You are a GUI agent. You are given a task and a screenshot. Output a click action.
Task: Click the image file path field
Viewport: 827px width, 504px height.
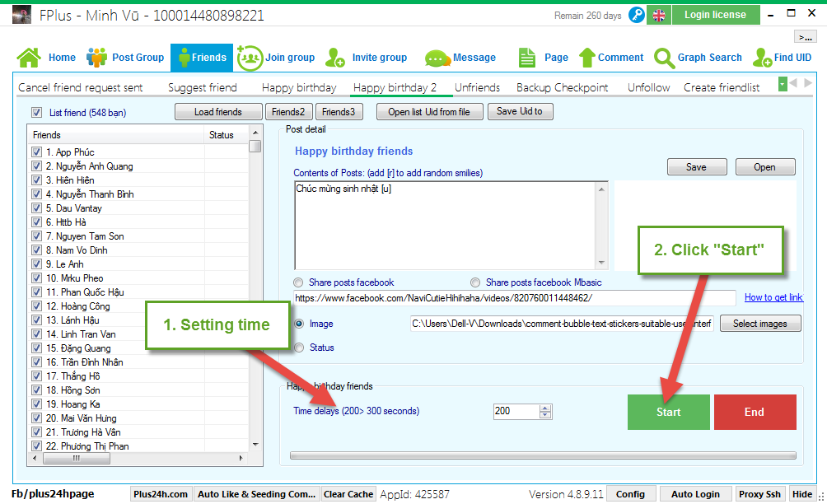pyautogui.click(x=562, y=324)
